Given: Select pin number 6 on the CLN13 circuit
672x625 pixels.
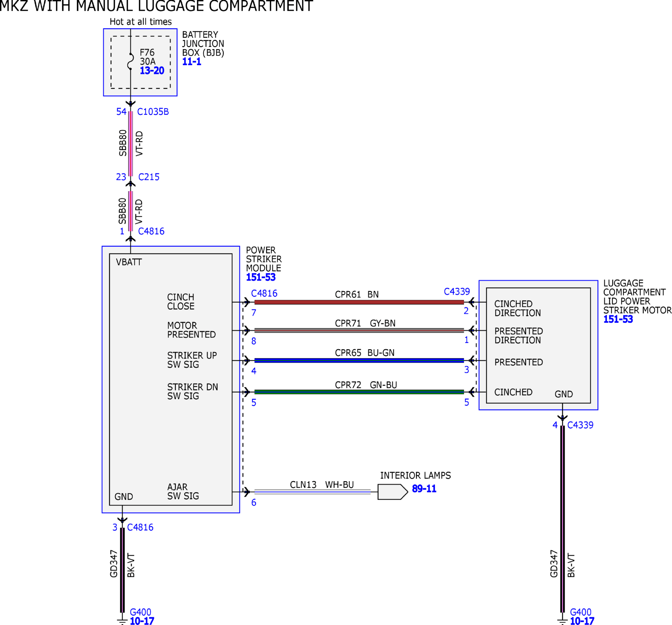Looking at the screenshot, I should coord(254,503).
